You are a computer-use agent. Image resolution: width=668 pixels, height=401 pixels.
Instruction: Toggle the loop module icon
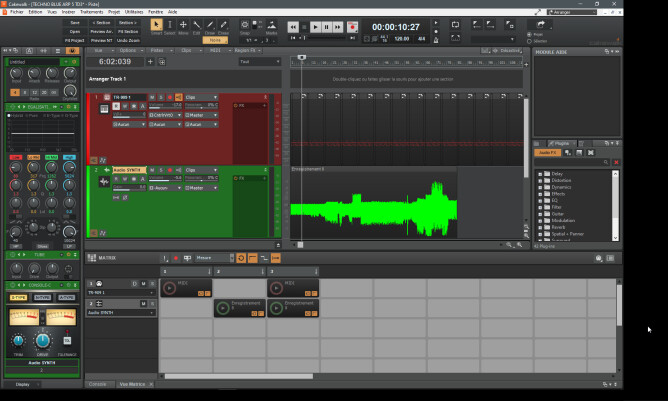(455, 25)
